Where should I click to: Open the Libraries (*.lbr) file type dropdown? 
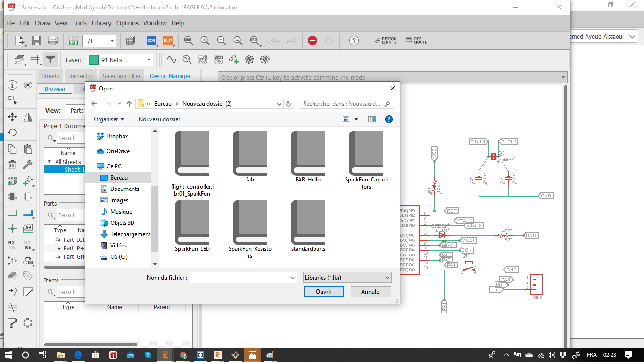tap(347, 278)
